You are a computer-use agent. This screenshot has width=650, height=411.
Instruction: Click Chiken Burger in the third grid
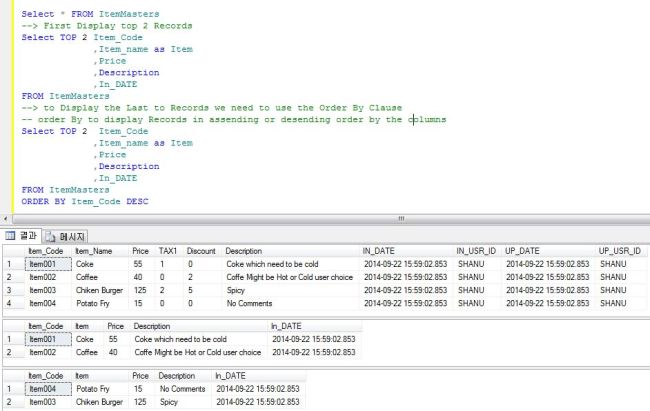(x=100, y=402)
